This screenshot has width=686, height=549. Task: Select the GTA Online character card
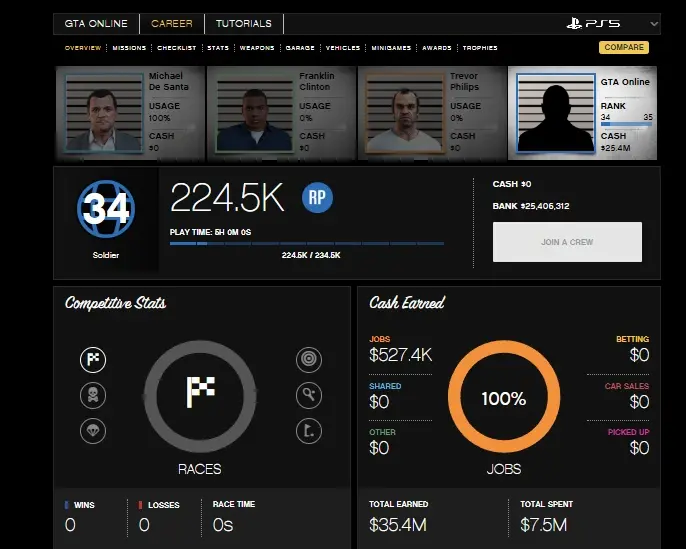point(582,113)
